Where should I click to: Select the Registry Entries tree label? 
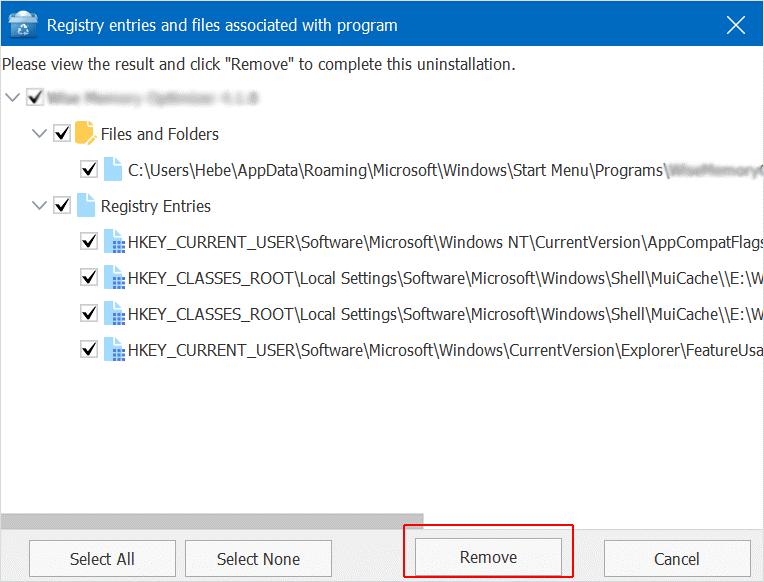pos(156,206)
